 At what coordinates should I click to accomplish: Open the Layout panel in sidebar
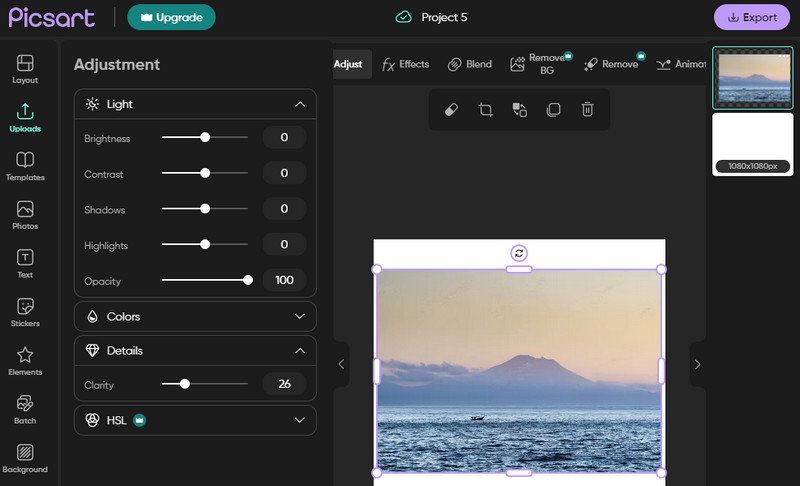[25, 69]
